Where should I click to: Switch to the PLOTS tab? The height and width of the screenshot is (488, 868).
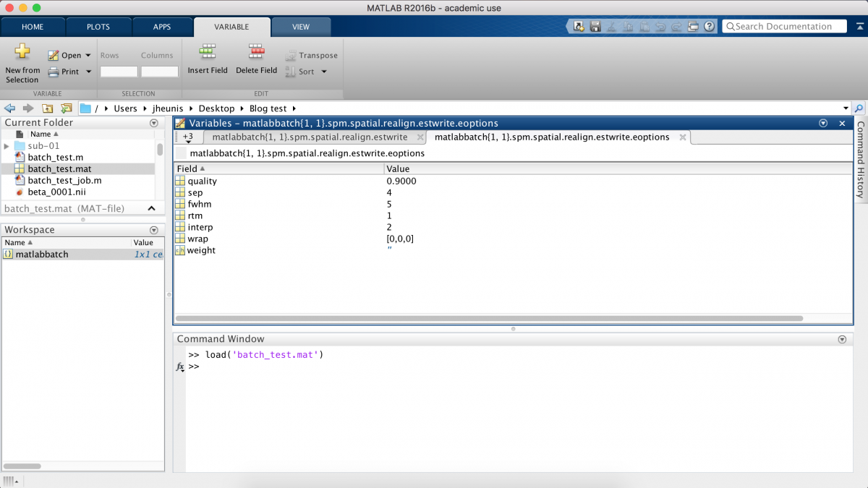pyautogui.click(x=98, y=27)
